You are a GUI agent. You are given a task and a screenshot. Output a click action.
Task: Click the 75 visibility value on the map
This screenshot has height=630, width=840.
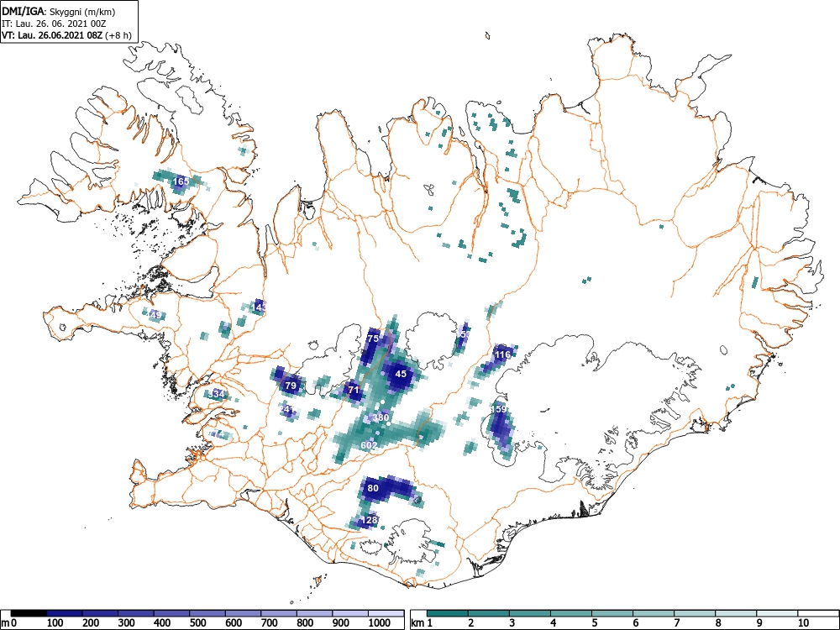click(373, 339)
